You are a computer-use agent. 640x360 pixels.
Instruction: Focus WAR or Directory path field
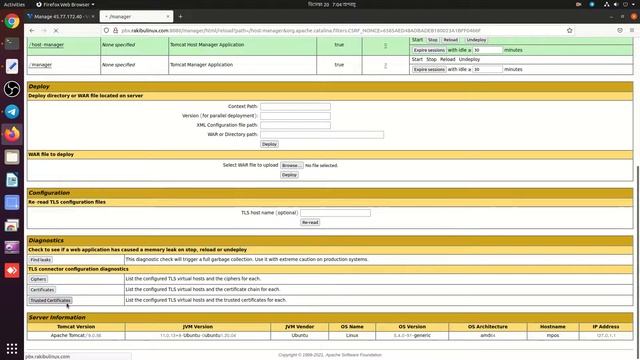(x=322, y=135)
